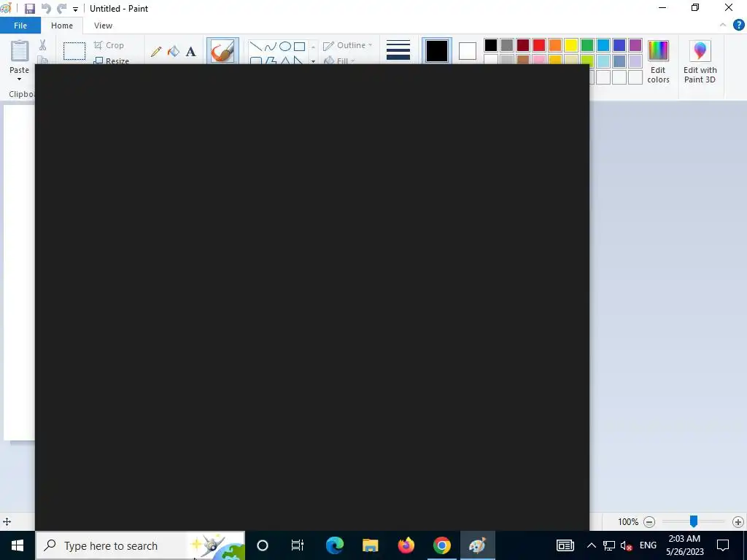The image size is (747, 560).
Task: Select Color 2 white background box
Action: pyautogui.click(x=468, y=51)
